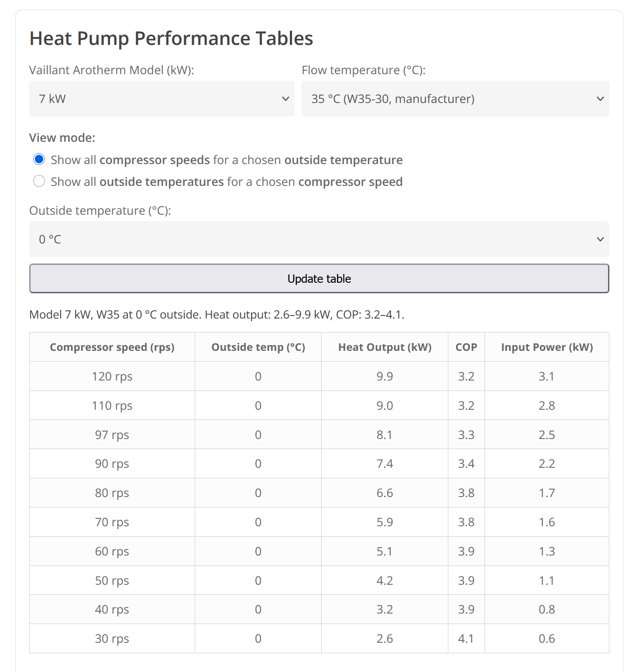Click the View mode label
This screenshot has width=636, height=672.
click(62, 138)
